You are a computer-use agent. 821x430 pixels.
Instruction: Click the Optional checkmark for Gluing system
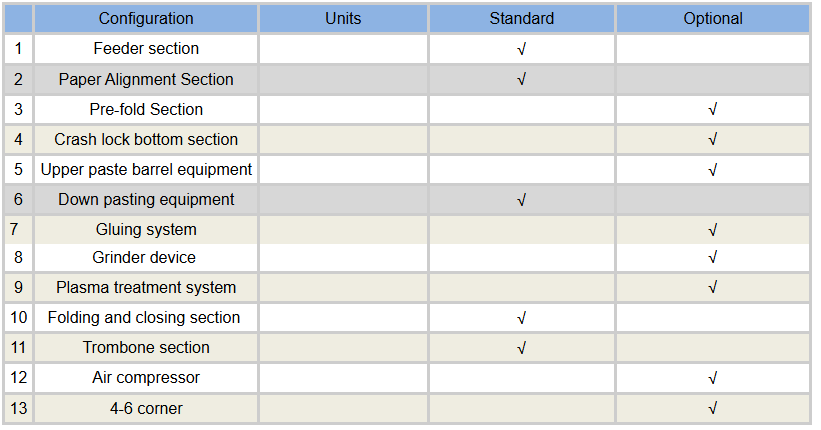click(x=712, y=230)
